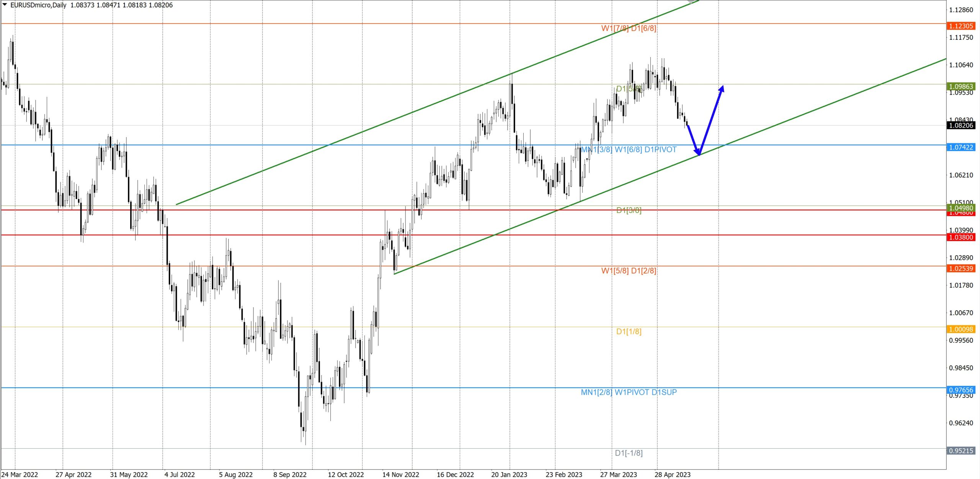Select the orange 1.02539 price tag
This screenshot has height=479, width=980.
(x=961, y=268)
